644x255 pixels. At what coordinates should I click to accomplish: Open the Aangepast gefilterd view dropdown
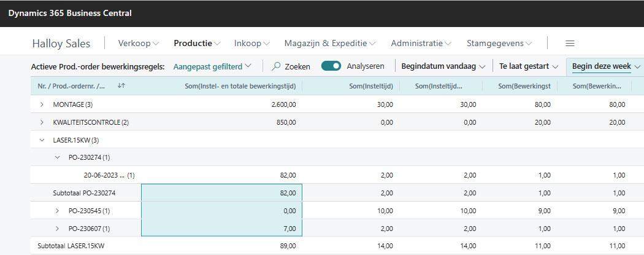pyautogui.click(x=212, y=66)
